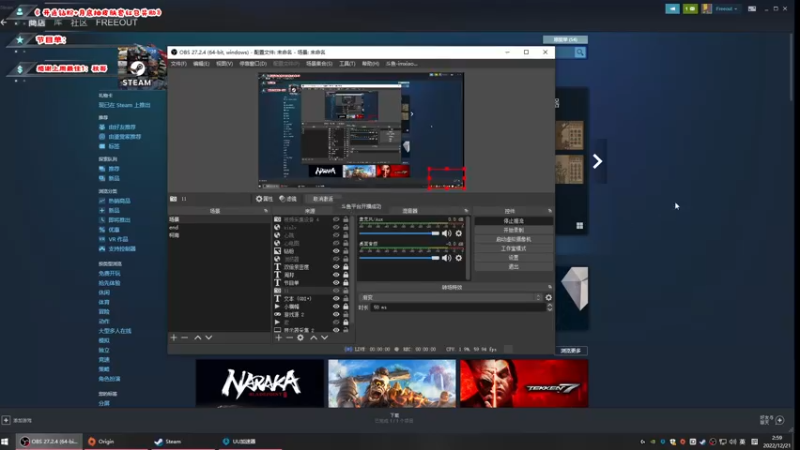
Task: Click 属性 button above sources
Action: pos(264,199)
